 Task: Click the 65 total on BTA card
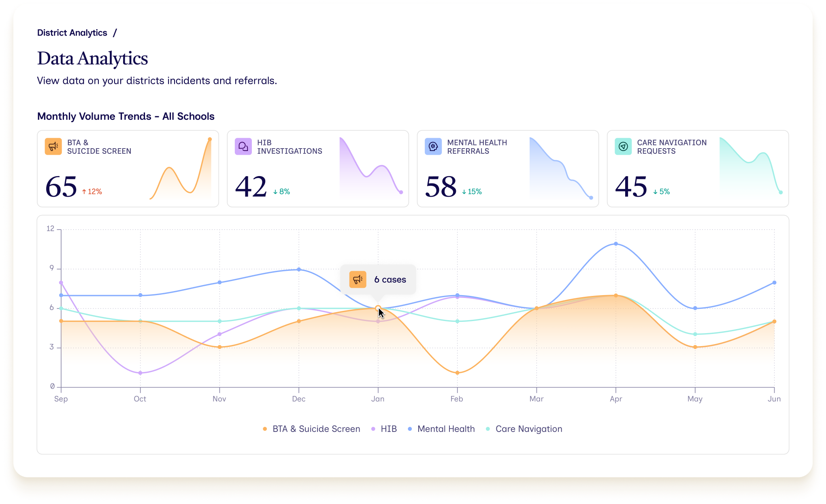(x=61, y=187)
